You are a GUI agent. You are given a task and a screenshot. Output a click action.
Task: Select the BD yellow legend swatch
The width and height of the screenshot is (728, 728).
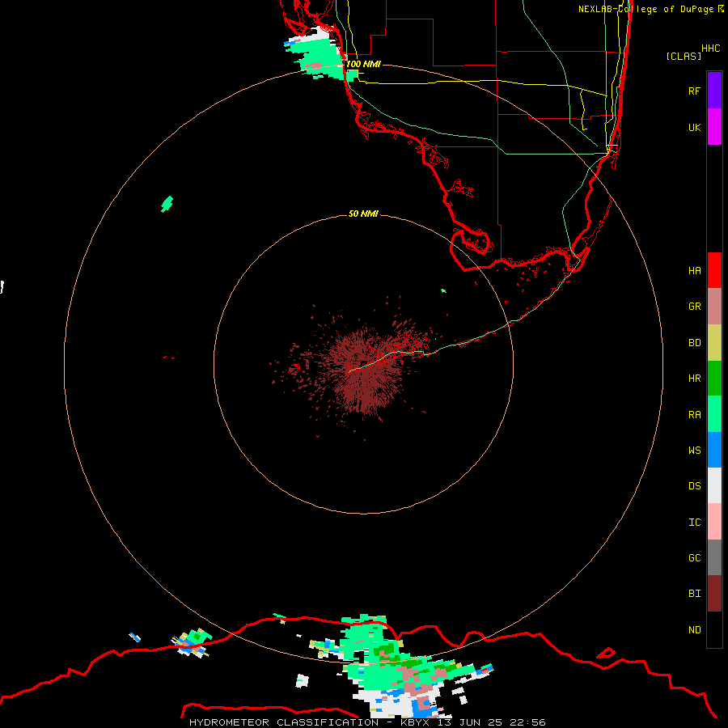pos(714,343)
